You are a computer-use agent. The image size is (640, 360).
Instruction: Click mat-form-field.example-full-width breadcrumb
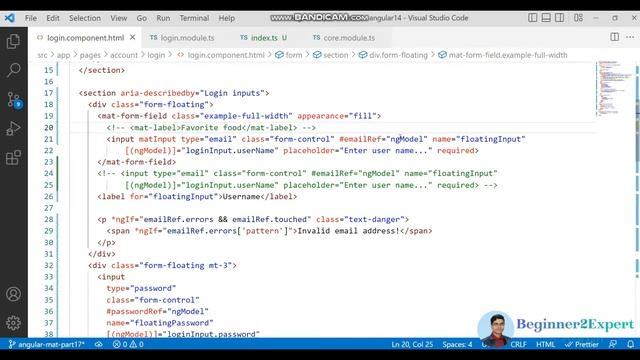pyautogui.click(x=503, y=55)
